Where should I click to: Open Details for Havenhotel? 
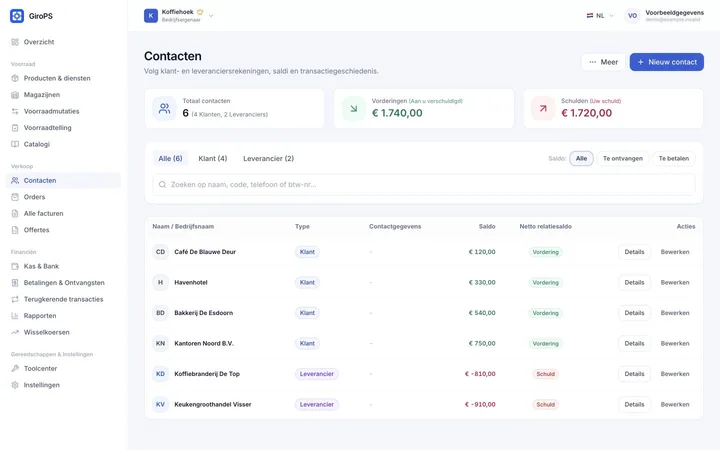634,283
